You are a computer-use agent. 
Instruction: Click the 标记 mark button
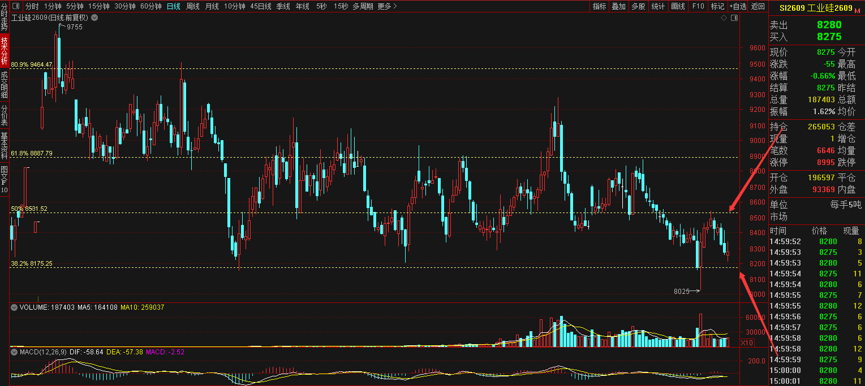pos(717,7)
